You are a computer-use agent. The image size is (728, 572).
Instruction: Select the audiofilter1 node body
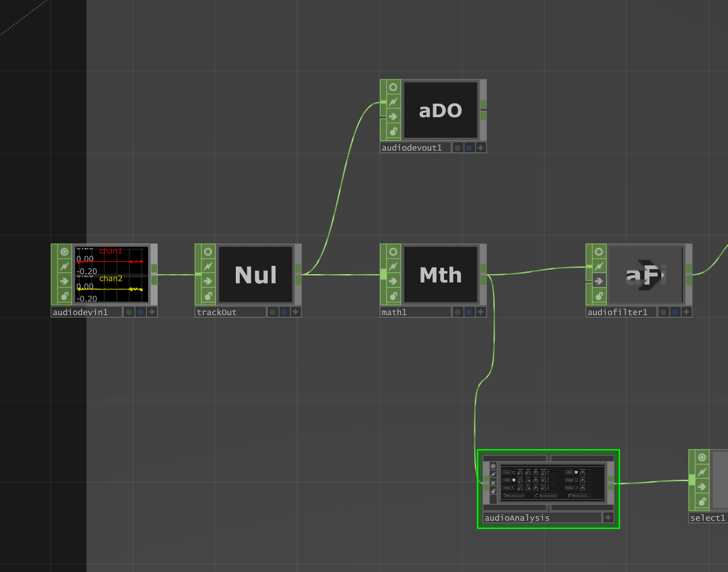(646, 275)
